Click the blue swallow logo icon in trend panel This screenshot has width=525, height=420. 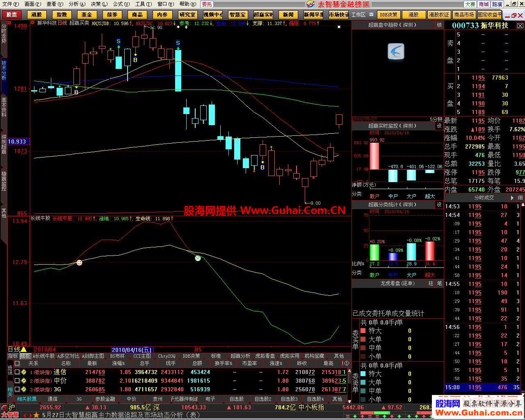[396, 52]
